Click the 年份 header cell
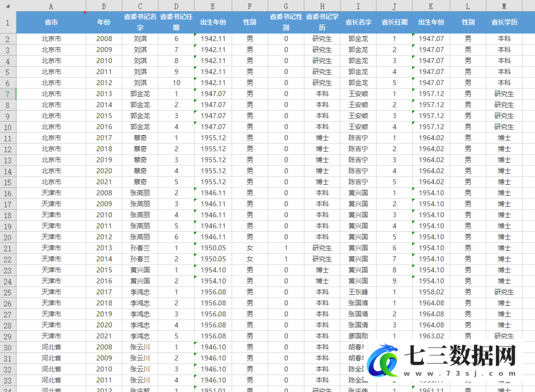The width and height of the screenshot is (535, 392). pos(104,22)
